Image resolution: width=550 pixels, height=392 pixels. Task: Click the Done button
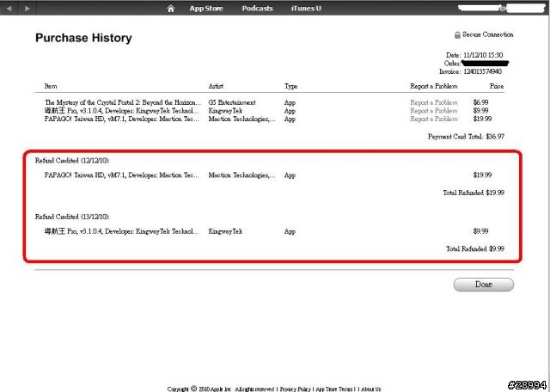(x=483, y=285)
